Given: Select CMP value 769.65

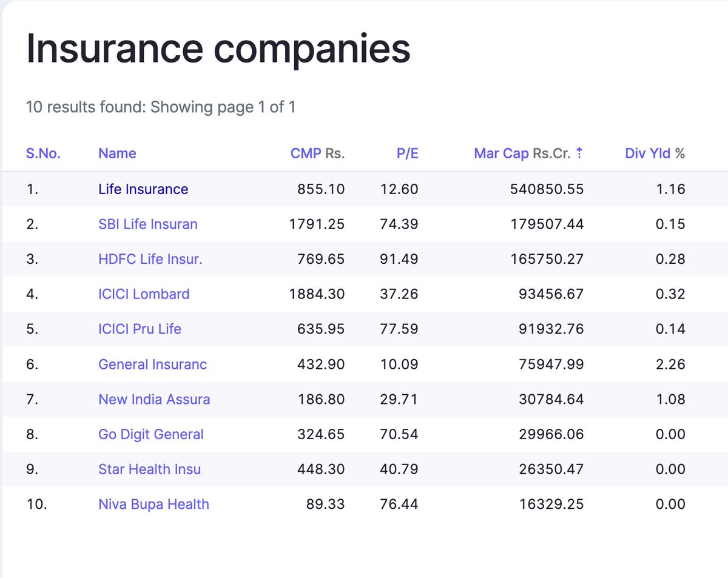Looking at the screenshot, I should [321, 260].
